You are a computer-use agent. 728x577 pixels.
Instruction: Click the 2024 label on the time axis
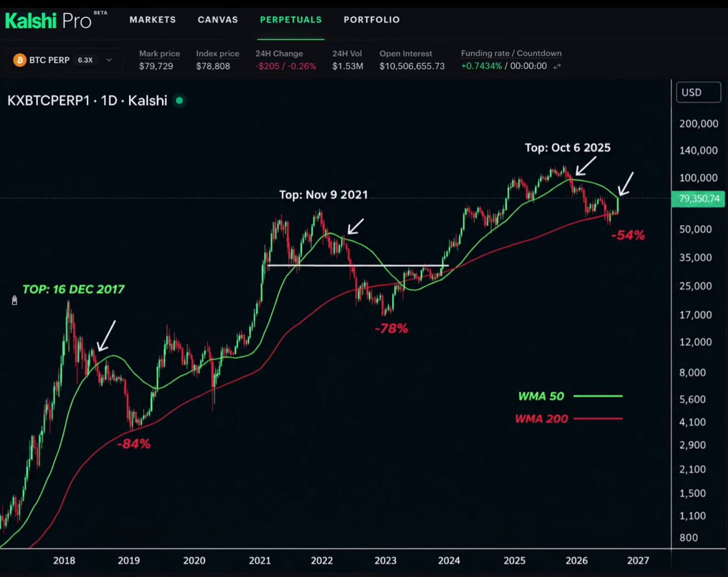448,560
